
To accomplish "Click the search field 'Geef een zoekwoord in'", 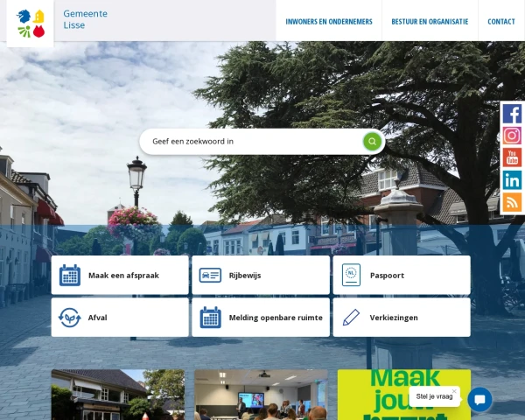I will point(254,141).
